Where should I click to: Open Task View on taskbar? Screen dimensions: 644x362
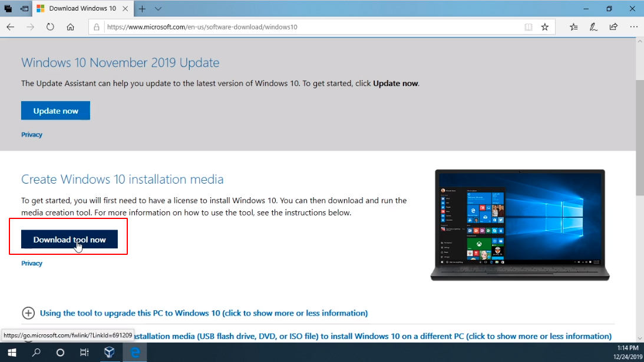pyautogui.click(x=84, y=353)
